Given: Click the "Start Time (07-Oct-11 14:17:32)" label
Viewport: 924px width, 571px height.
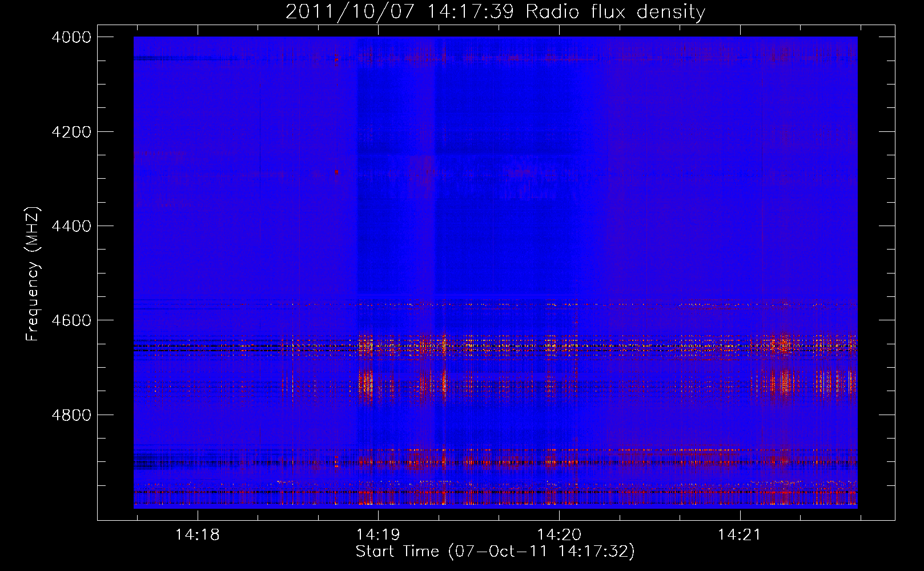Looking at the screenshot, I should [495, 552].
